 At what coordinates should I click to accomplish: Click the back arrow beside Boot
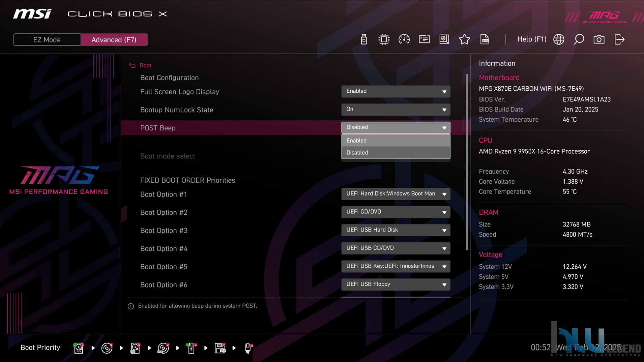click(132, 65)
